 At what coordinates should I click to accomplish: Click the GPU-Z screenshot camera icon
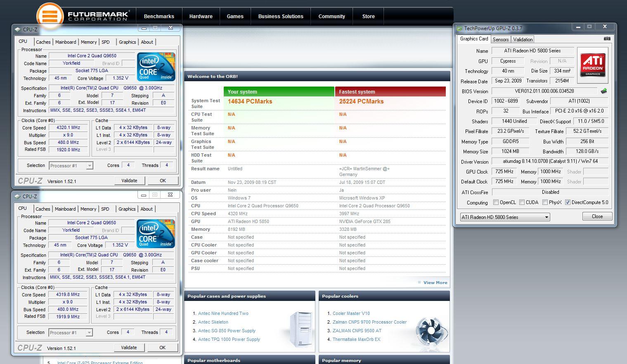click(x=607, y=39)
